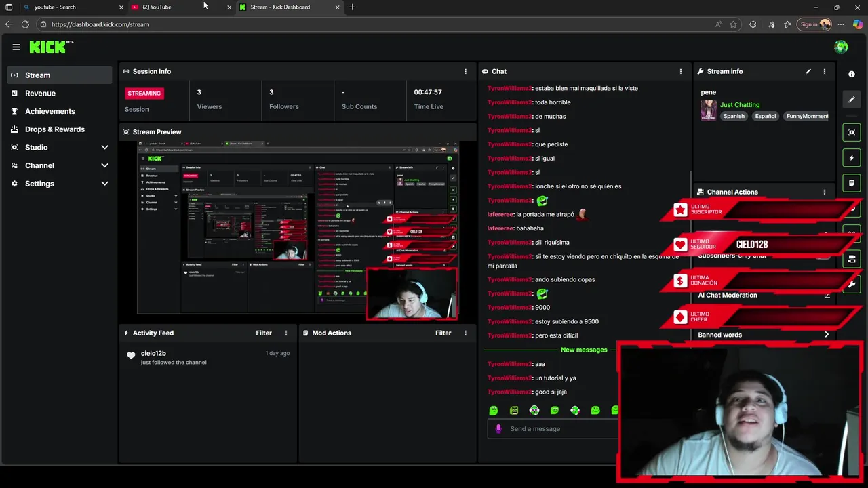The height and width of the screenshot is (488, 868).
Task: Click the Just Chatting category link
Action: pyautogui.click(x=740, y=105)
